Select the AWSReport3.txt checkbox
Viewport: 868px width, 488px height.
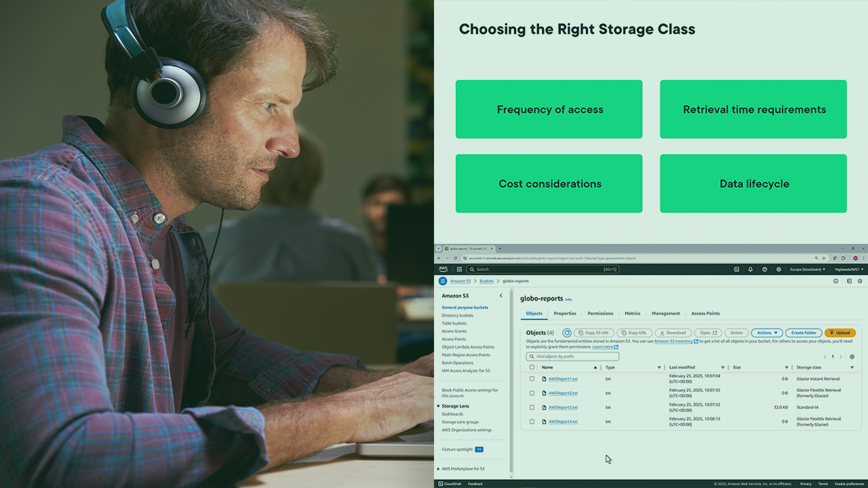[532, 407]
